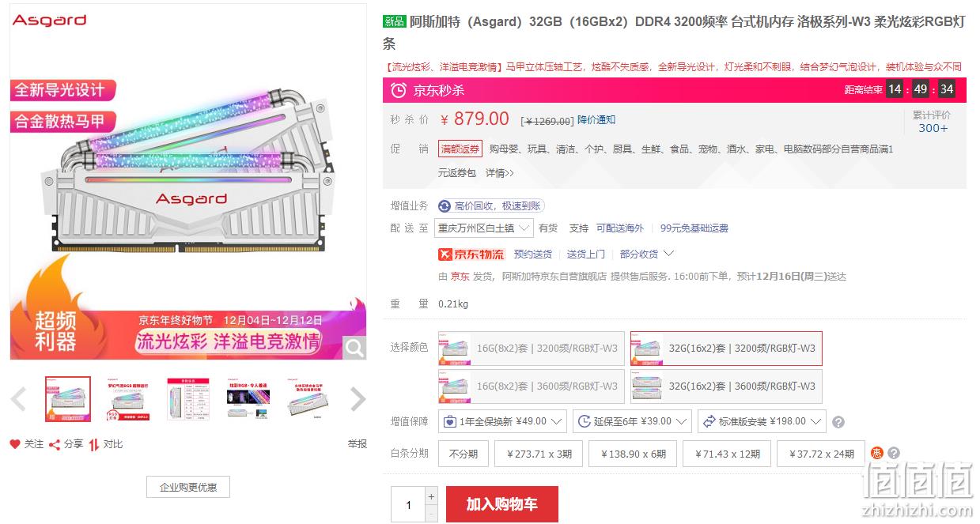
Task: Expand delivery address 重庆万州区白土镇 dropdown
Action: [484, 228]
